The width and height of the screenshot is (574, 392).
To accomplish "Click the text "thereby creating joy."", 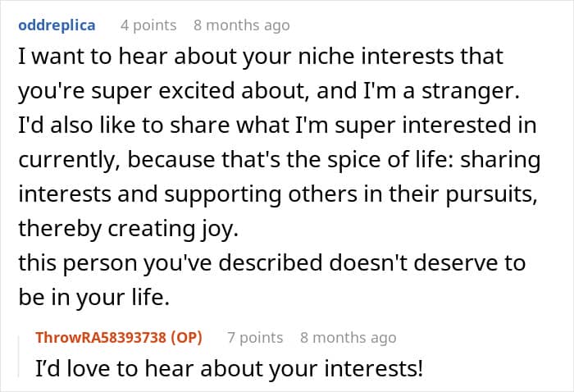I will click(x=129, y=228).
